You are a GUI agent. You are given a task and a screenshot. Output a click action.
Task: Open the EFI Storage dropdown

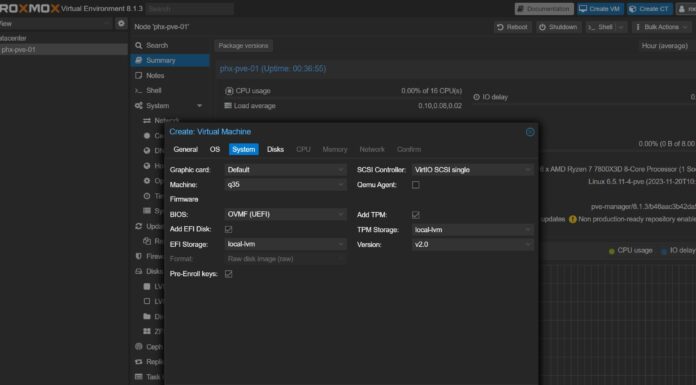click(x=341, y=244)
